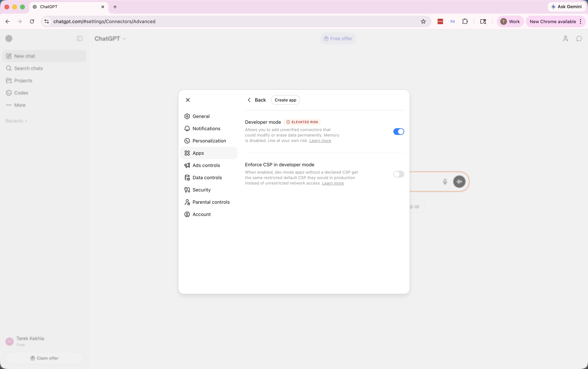Image resolution: width=588 pixels, height=369 pixels.
Task: Click the Developer mode heading text
Action: [x=263, y=122]
